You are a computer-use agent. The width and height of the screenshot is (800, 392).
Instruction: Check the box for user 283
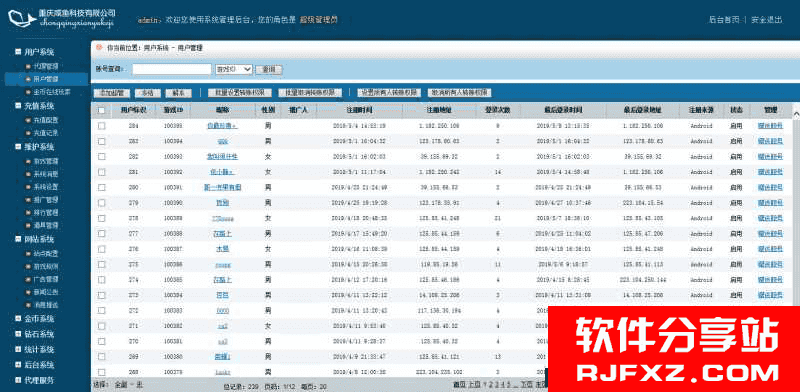(102, 141)
